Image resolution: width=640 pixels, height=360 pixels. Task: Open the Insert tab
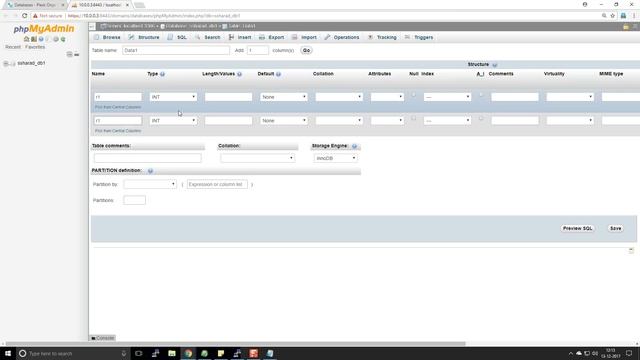240,37
